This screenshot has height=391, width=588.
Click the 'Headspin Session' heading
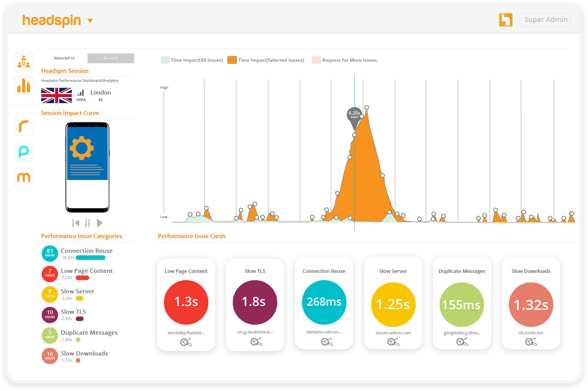click(x=65, y=71)
